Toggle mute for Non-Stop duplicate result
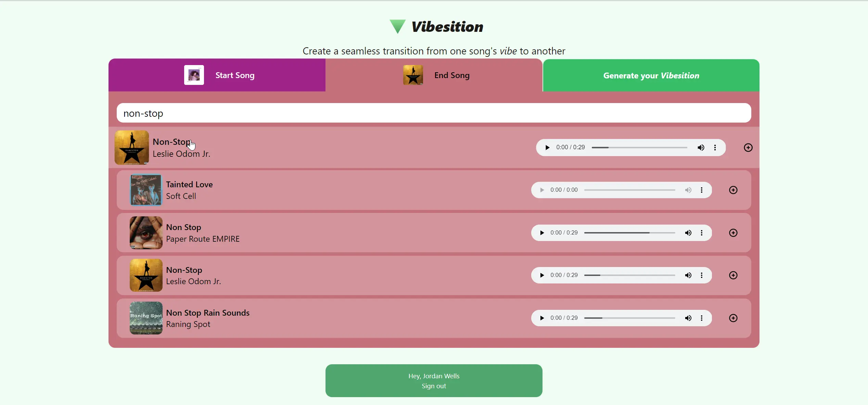868x405 pixels. coord(688,275)
